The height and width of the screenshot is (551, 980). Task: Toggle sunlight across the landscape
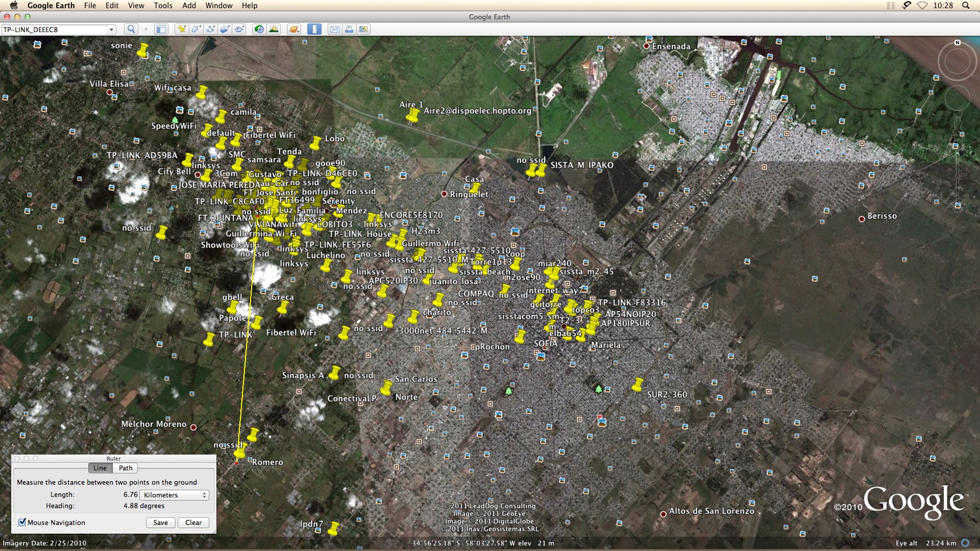[x=274, y=29]
